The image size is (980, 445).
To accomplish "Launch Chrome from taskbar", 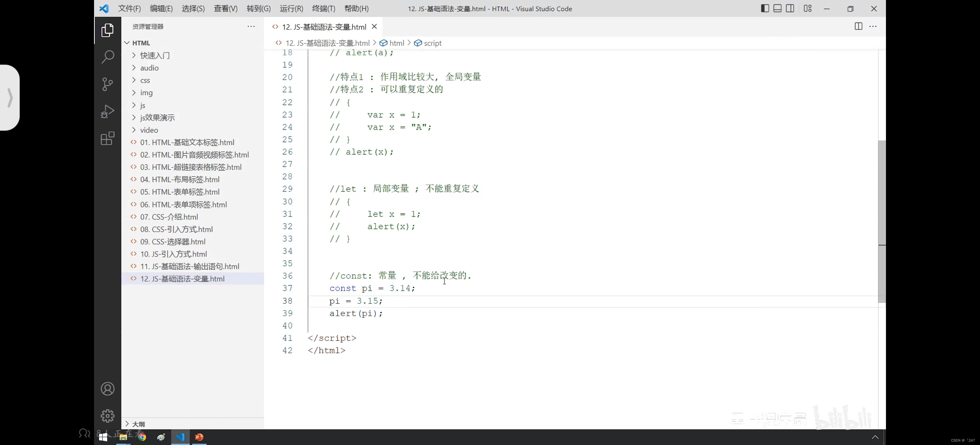I will click(142, 437).
